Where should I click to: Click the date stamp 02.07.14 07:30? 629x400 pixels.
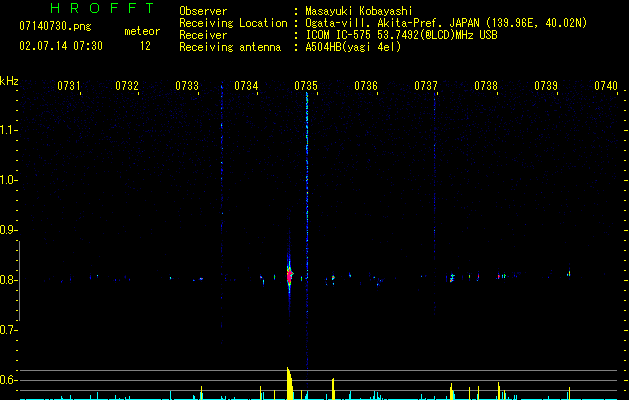pos(61,46)
